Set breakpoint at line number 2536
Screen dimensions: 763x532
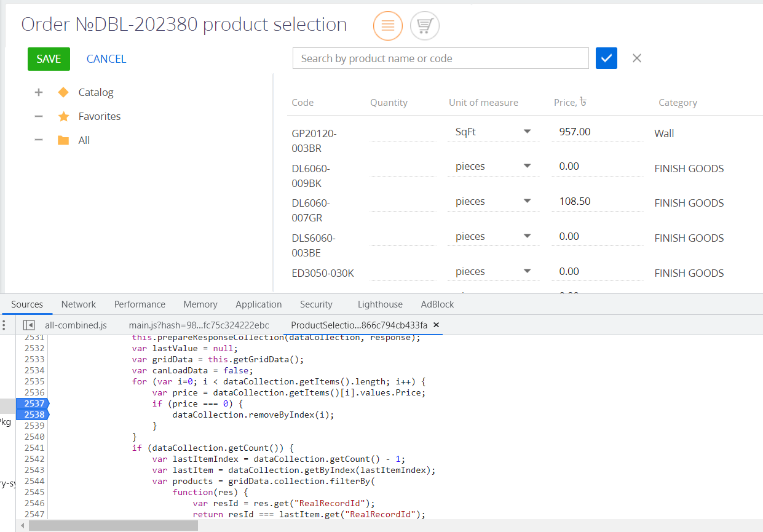[x=34, y=392]
